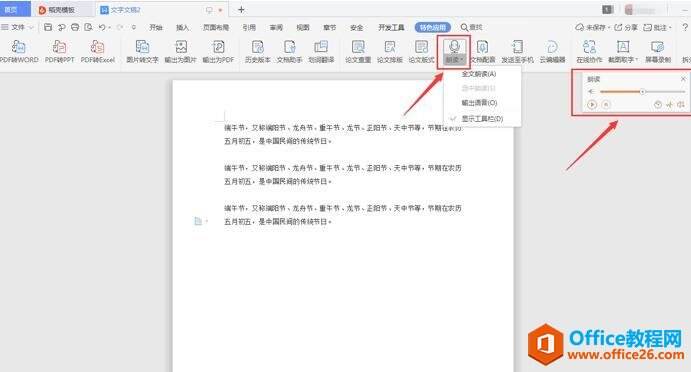The height and width of the screenshot is (372, 691).
Task: Toggle 显示工具栏(D) checked menu item
Action: pos(482,119)
